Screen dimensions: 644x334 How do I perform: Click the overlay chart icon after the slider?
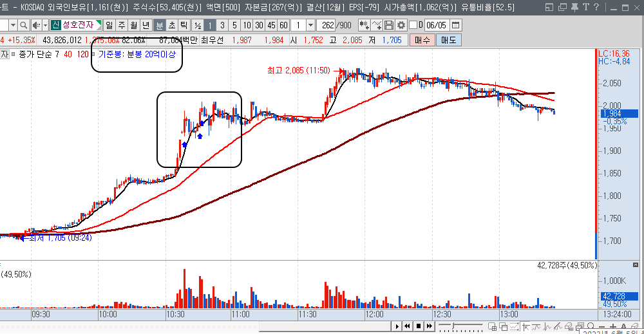click(492, 327)
